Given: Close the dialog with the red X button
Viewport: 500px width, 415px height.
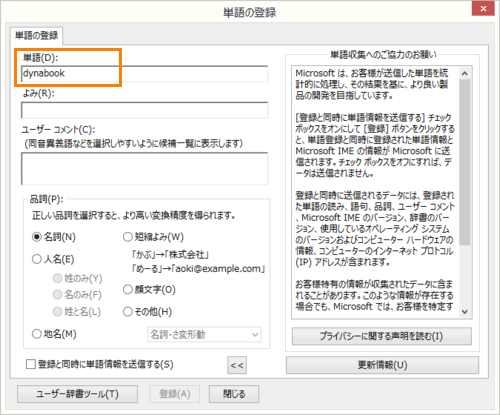Looking at the screenshot, I should [x=483, y=9].
